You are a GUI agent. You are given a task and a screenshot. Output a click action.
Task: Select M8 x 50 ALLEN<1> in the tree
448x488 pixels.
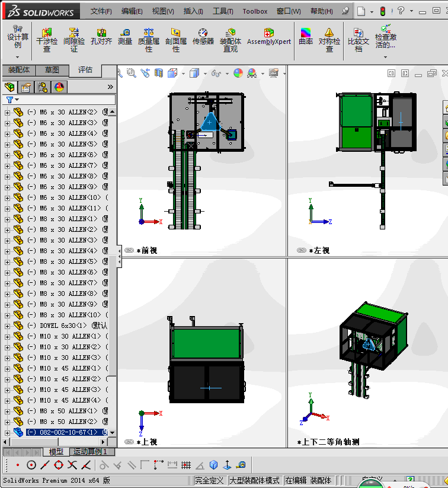pyautogui.click(x=69, y=411)
